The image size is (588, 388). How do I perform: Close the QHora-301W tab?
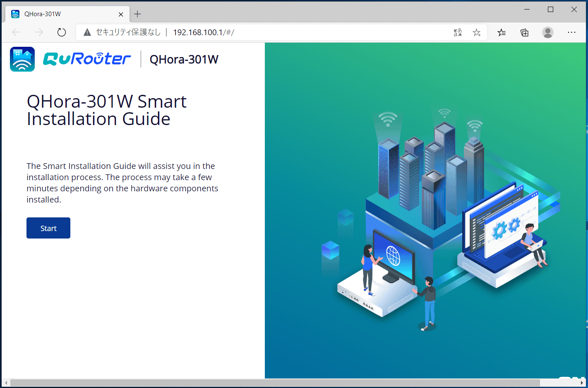click(121, 14)
